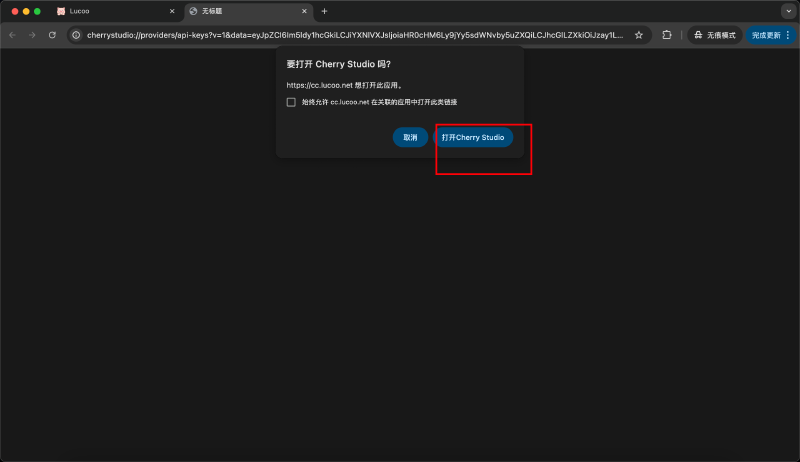Click the dialog title 要打开 Cherry Studio 吗?

coord(338,64)
